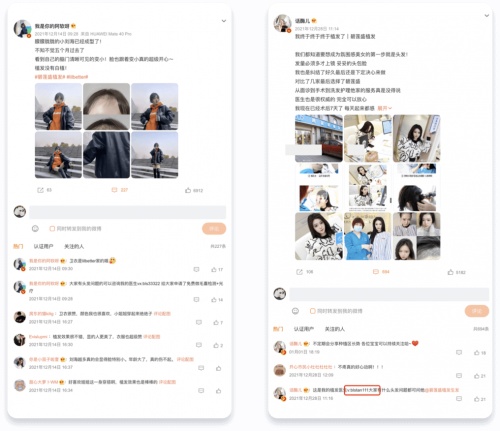500x431 pixels.
Task: Reply to the comment posted 12月14日 10:27
Action: (199, 322)
